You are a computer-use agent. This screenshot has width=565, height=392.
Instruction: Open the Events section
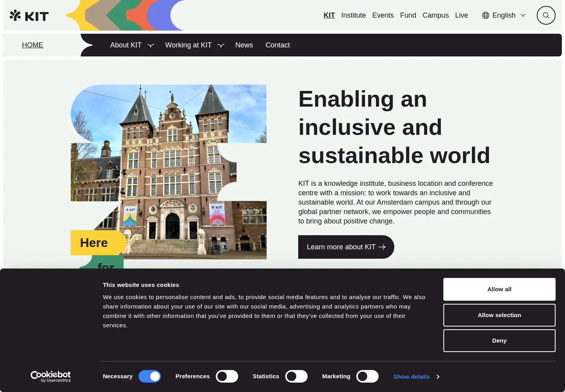(x=383, y=15)
